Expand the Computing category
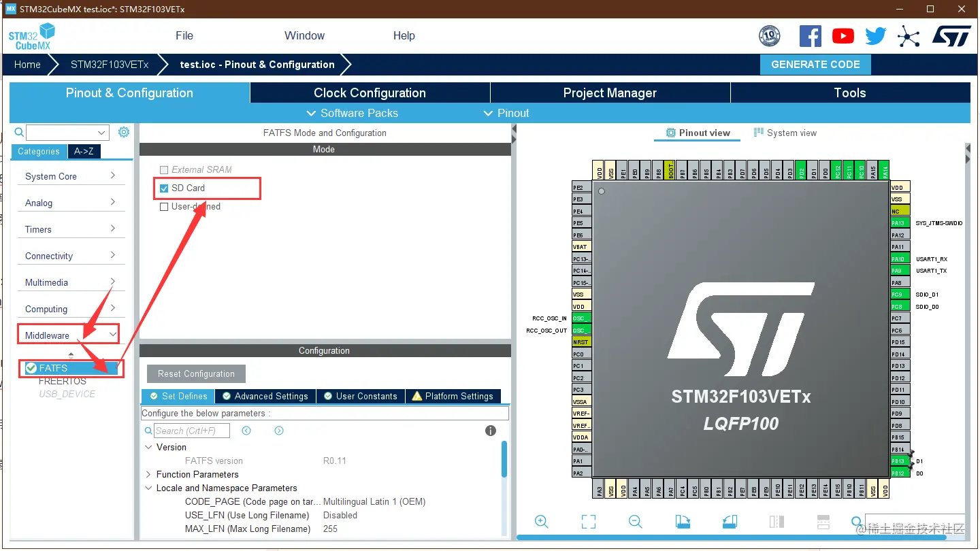Image resolution: width=980 pixels, height=551 pixels. (71, 309)
